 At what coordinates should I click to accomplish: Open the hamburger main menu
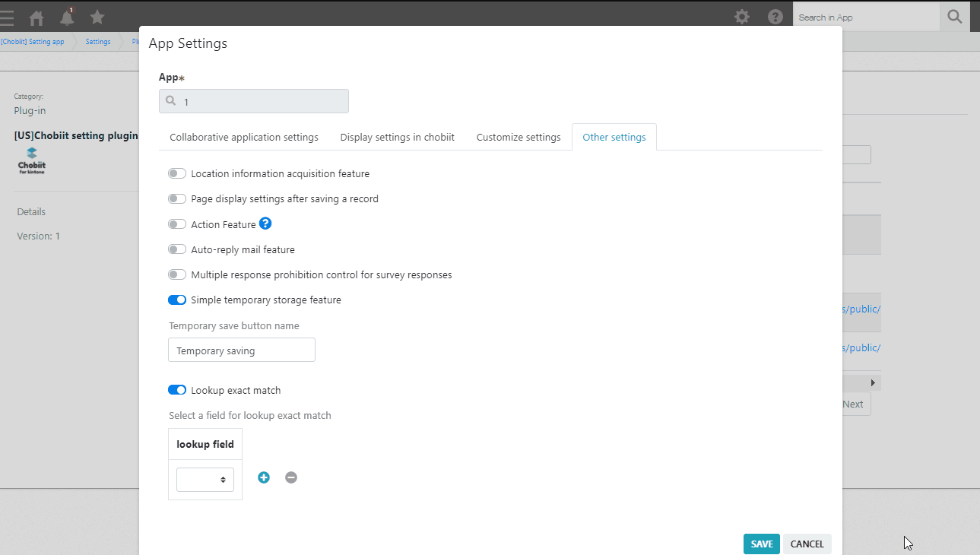tap(6, 17)
